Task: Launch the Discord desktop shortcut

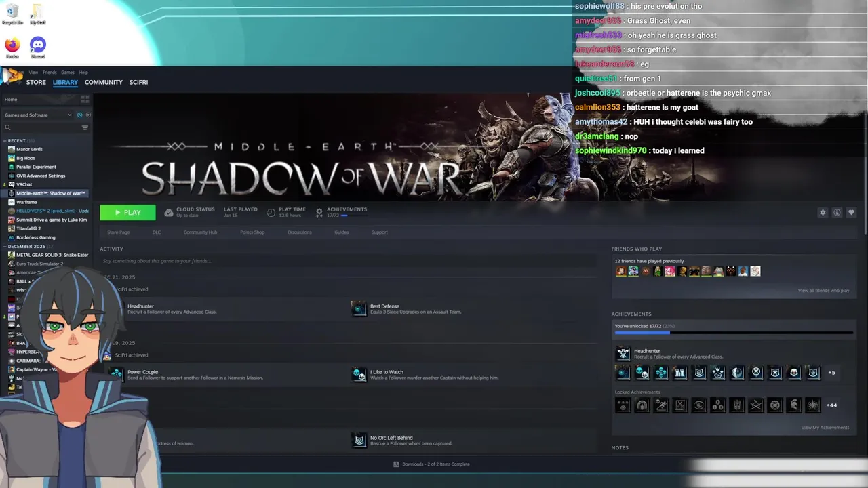Action: [38, 47]
